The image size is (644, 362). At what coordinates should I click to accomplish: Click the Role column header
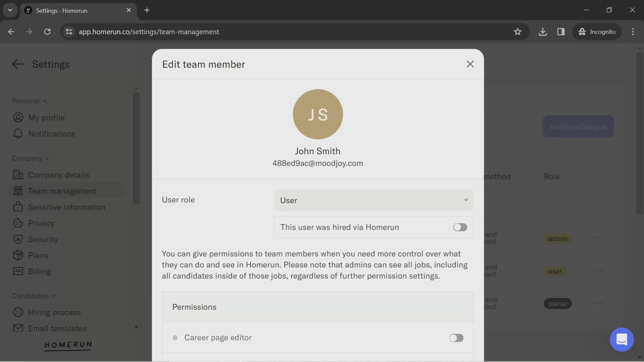(x=552, y=177)
